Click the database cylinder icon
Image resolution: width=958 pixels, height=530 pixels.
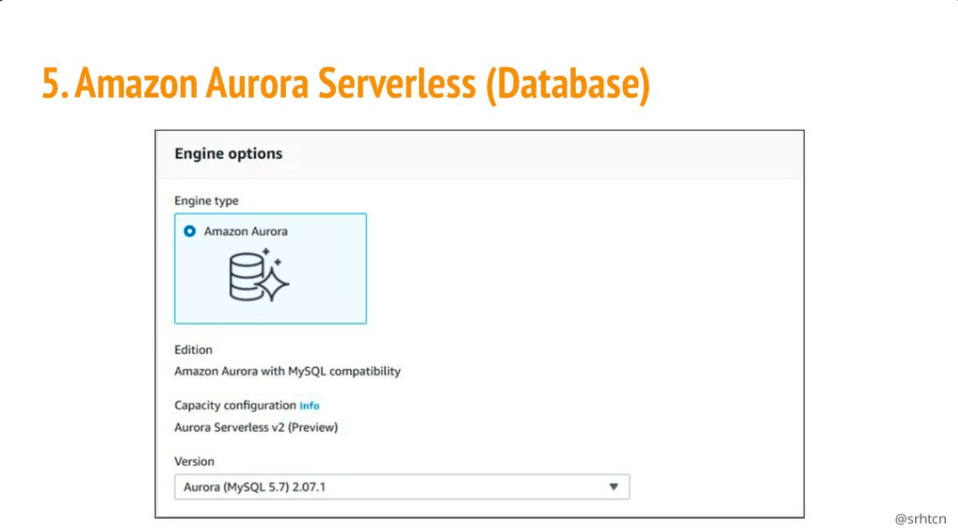246,277
